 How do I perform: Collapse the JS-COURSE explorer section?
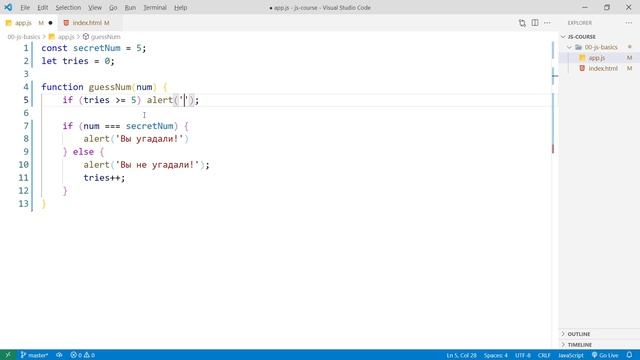point(563,37)
